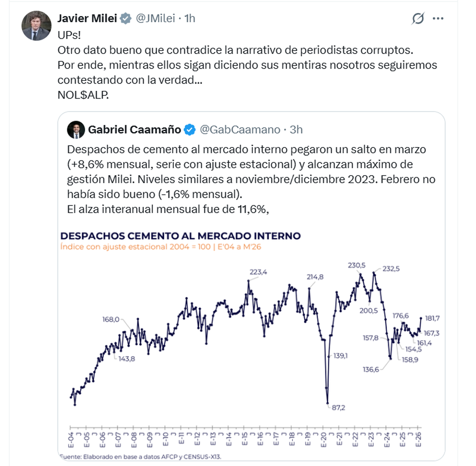
Task: Click the 'Fuente' source footnote under chart
Action: click(x=141, y=456)
